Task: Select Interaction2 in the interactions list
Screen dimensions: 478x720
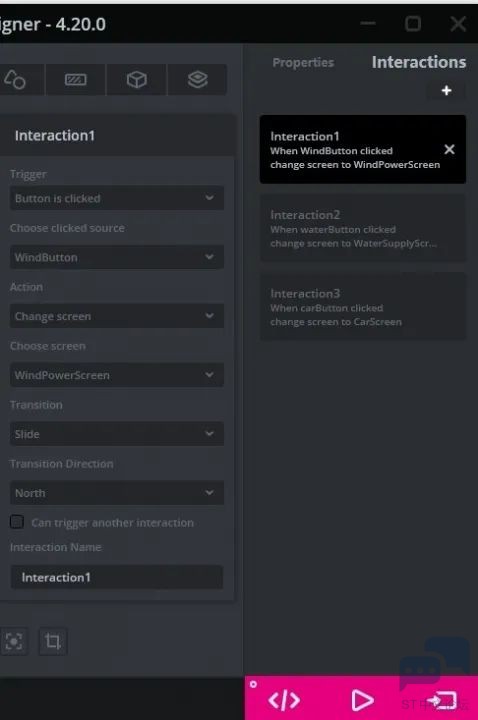Action: point(363,228)
